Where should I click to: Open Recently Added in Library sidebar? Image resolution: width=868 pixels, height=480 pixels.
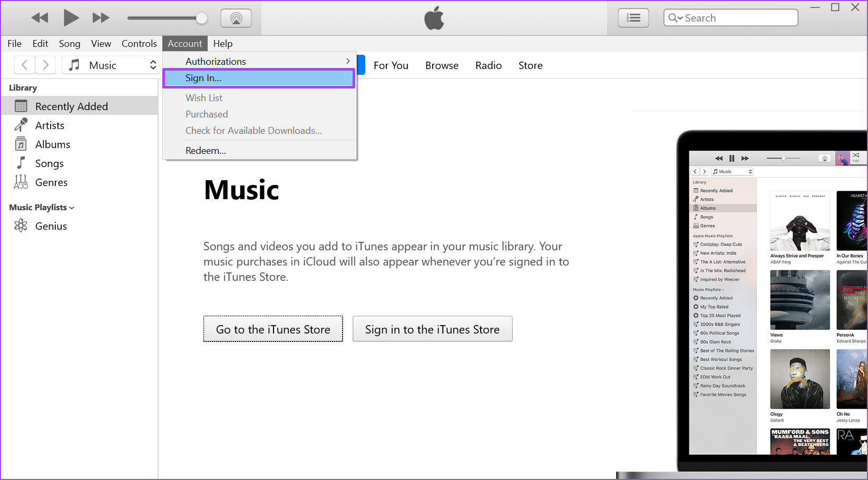click(71, 106)
